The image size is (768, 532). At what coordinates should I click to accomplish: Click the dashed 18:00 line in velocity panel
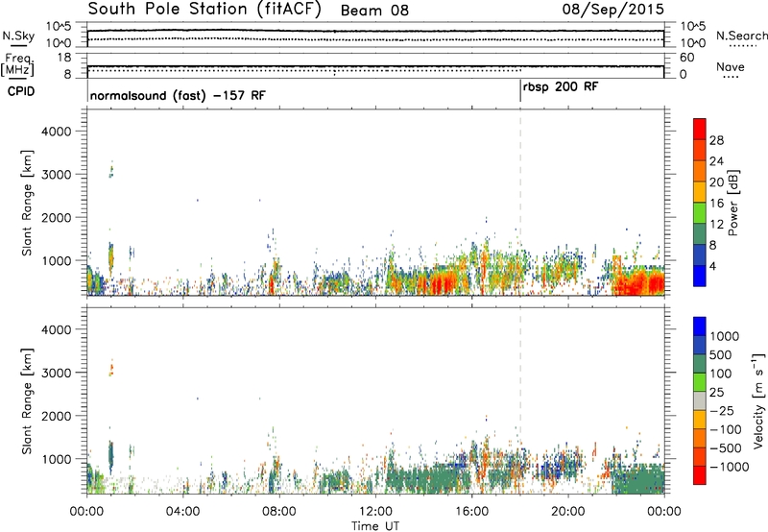tap(520, 400)
